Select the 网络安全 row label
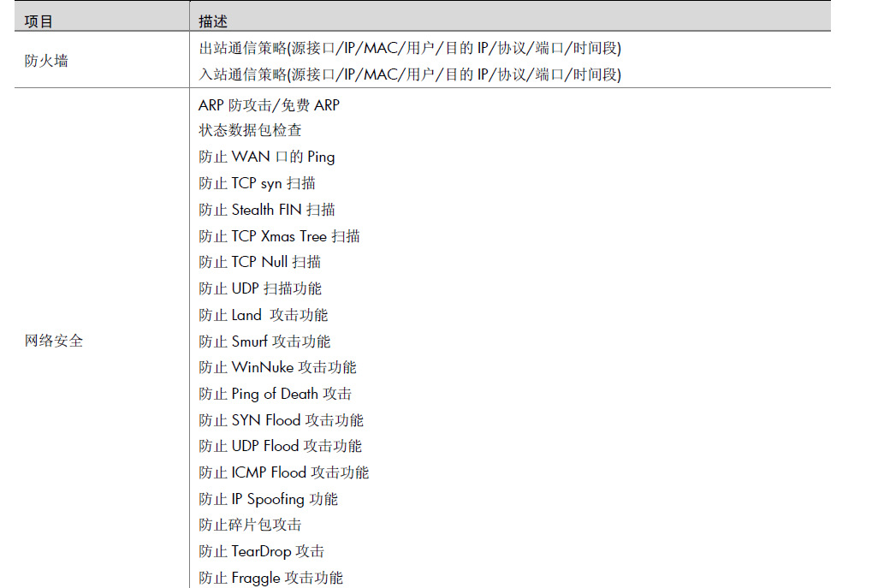Screen dimensions: 872x588 click(54, 341)
